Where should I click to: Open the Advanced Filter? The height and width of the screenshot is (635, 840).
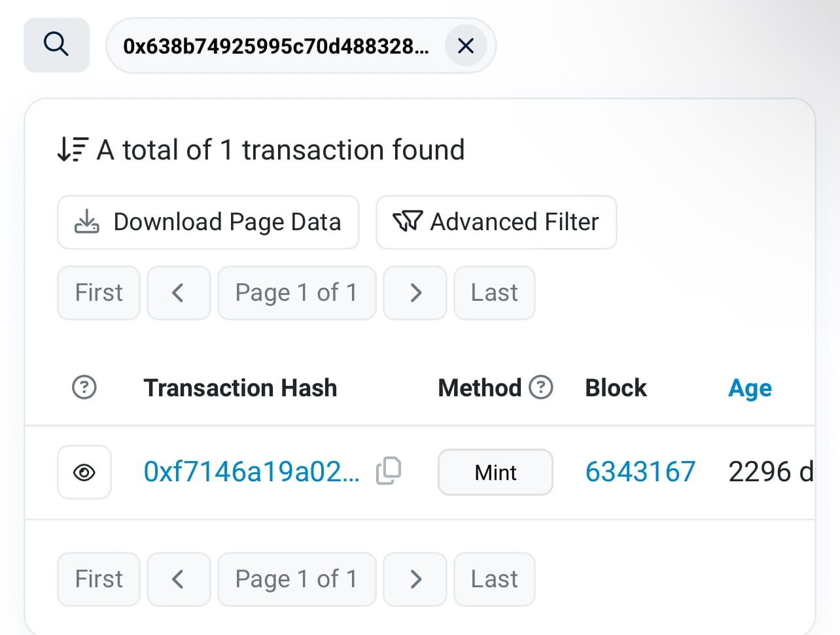pyautogui.click(x=496, y=222)
